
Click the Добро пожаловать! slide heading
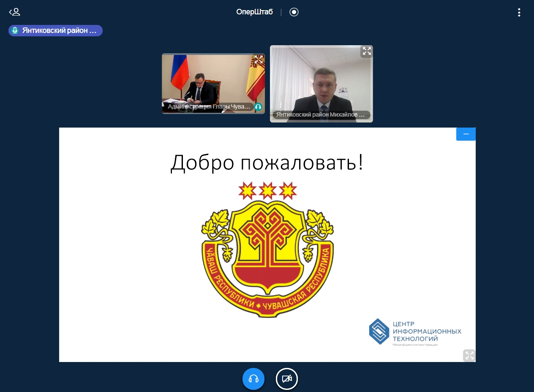tap(267, 163)
